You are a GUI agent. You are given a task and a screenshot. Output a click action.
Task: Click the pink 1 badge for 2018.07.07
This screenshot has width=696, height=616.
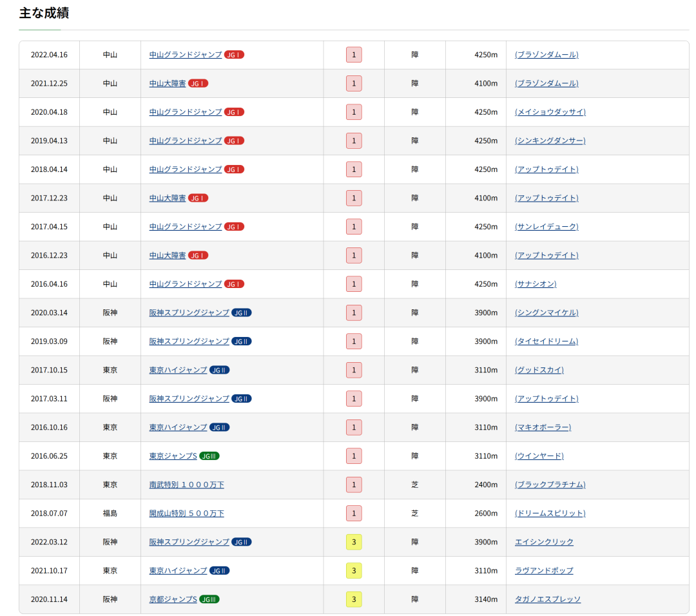[x=353, y=514]
